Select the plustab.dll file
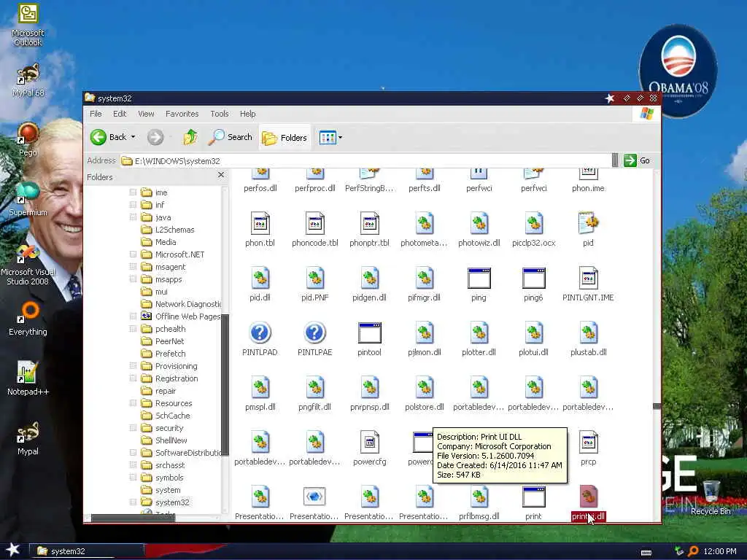The width and height of the screenshot is (747, 560). pos(589,339)
